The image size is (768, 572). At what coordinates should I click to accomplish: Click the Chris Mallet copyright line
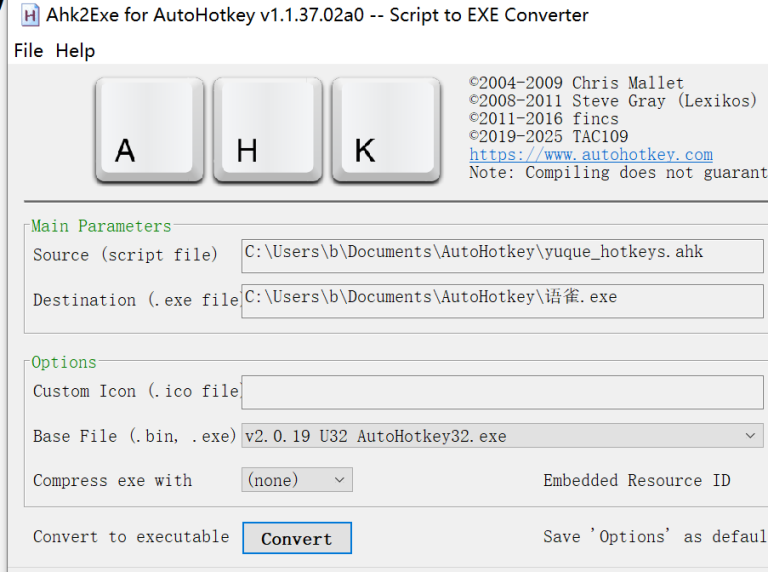(x=576, y=83)
